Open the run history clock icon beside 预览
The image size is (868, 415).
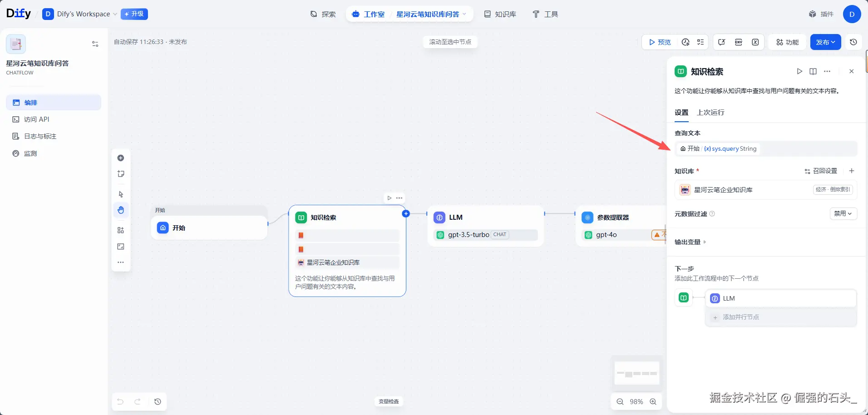[x=686, y=42]
